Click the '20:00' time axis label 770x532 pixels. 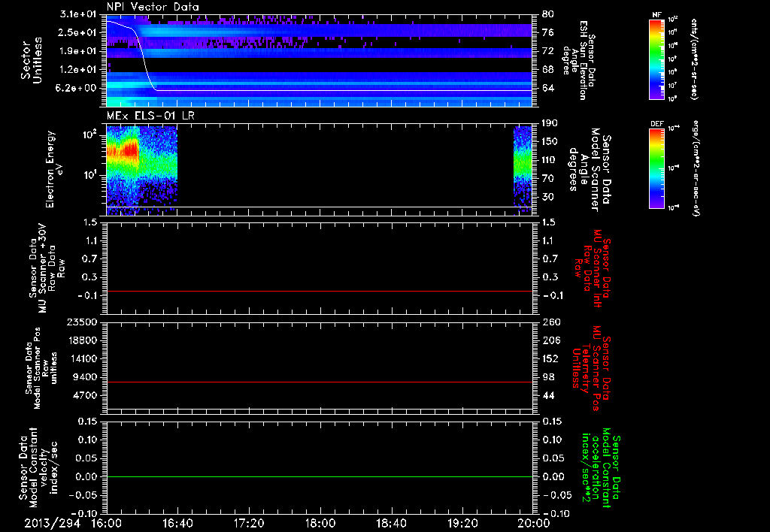[x=534, y=523]
